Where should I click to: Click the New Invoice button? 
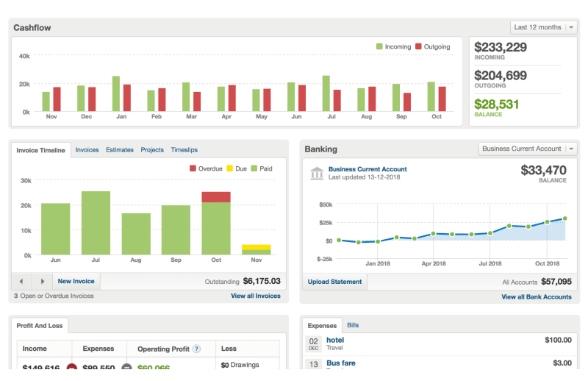[x=76, y=281]
